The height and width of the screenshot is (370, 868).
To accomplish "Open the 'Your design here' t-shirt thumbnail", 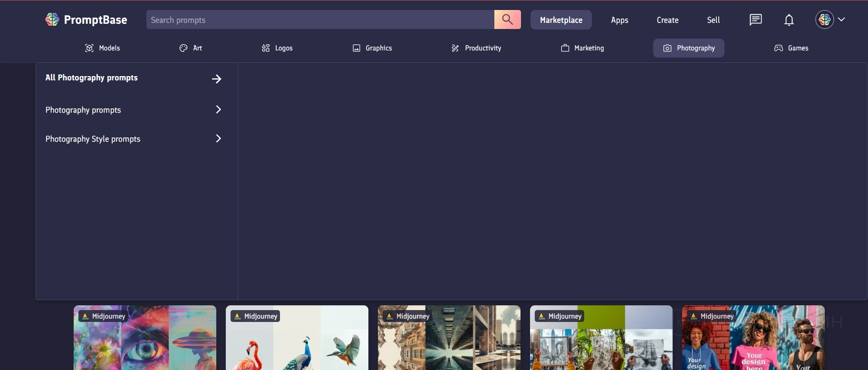I will point(753,338).
